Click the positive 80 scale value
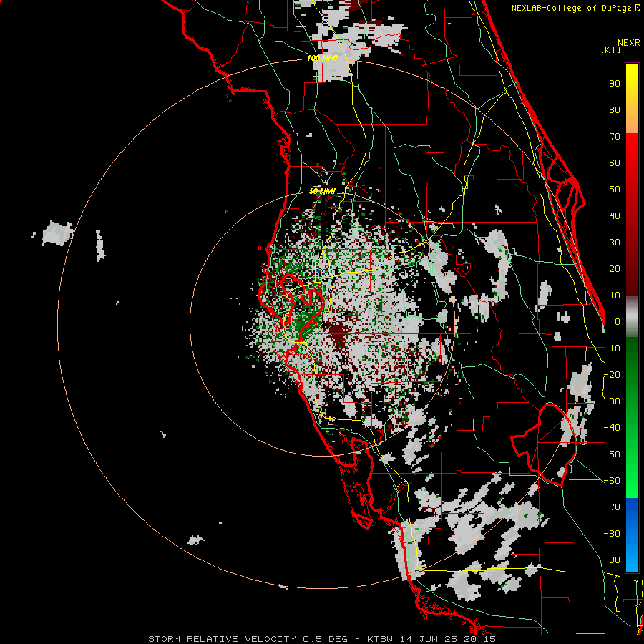 615,109
